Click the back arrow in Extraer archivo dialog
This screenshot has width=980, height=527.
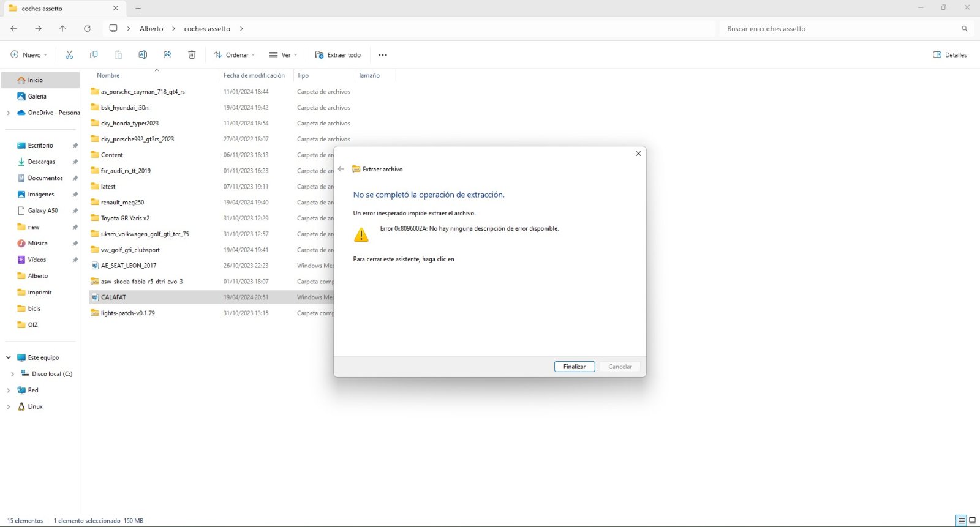[341, 169]
